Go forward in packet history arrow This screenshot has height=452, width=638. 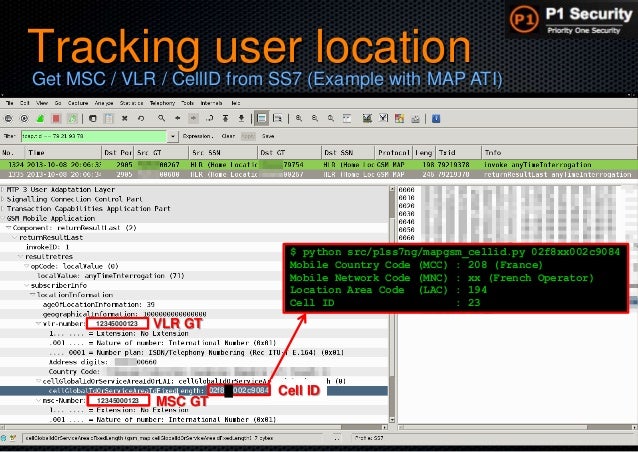pyautogui.click(x=193, y=118)
